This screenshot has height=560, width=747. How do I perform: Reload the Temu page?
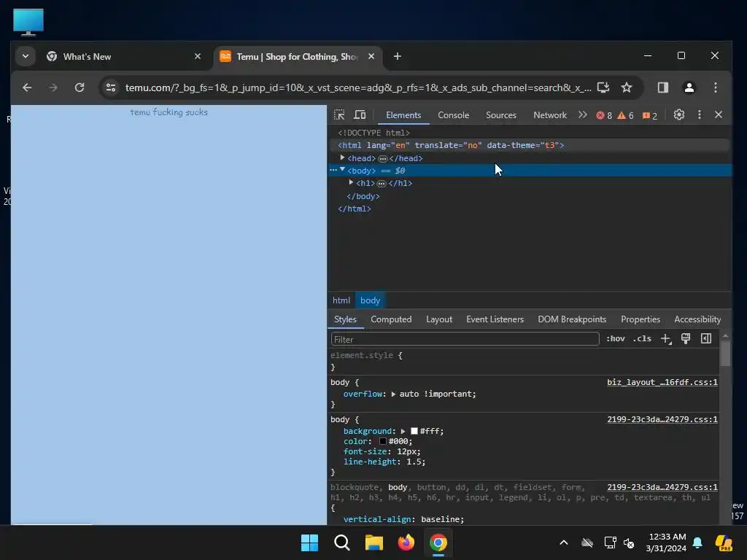click(80, 87)
